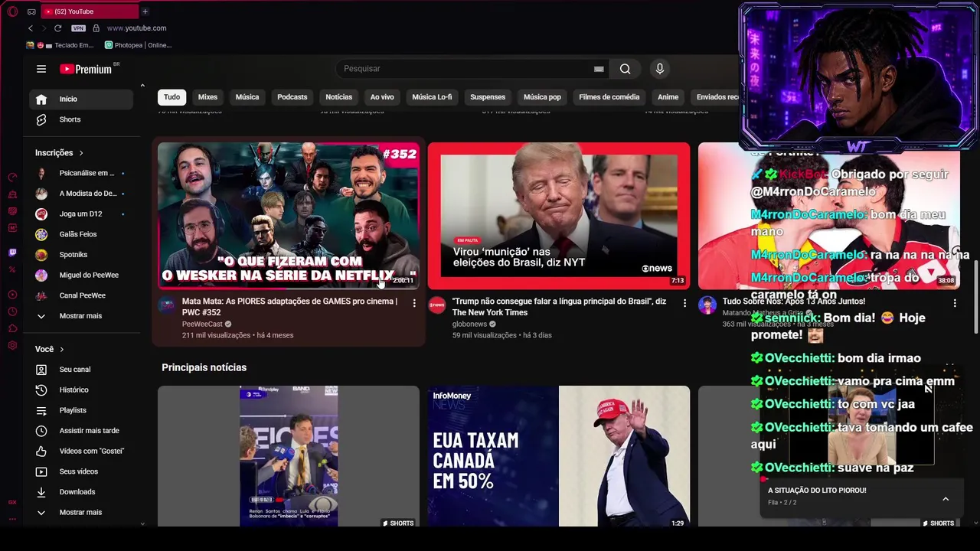Open the Photopea bookmark

(139, 45)
